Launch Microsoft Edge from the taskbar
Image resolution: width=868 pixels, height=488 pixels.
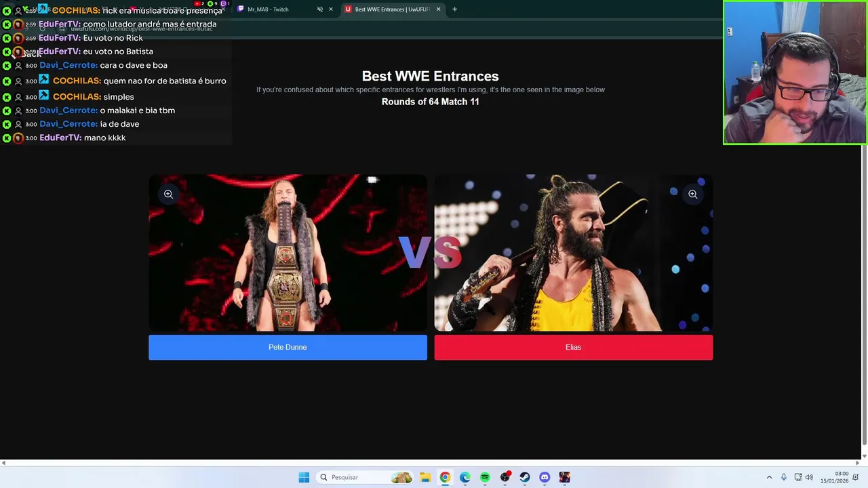pos(465,477)
